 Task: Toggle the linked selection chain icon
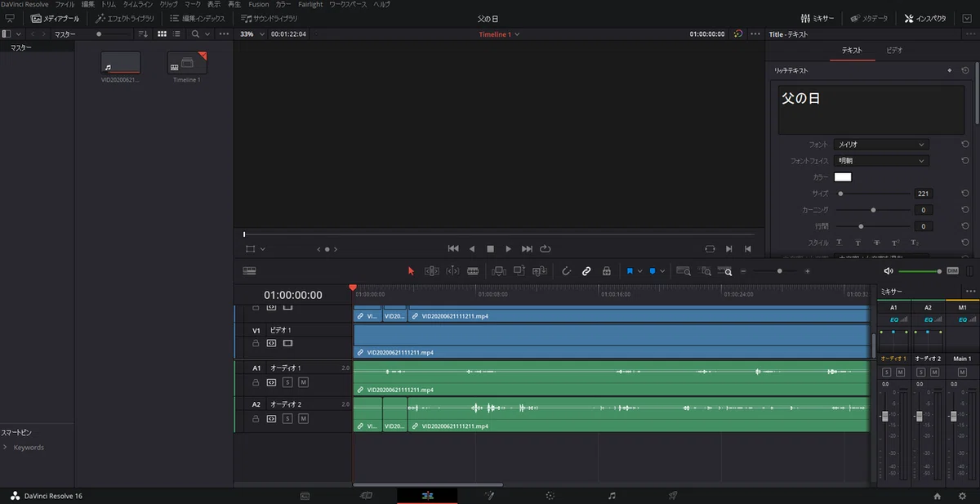point(586,271)
